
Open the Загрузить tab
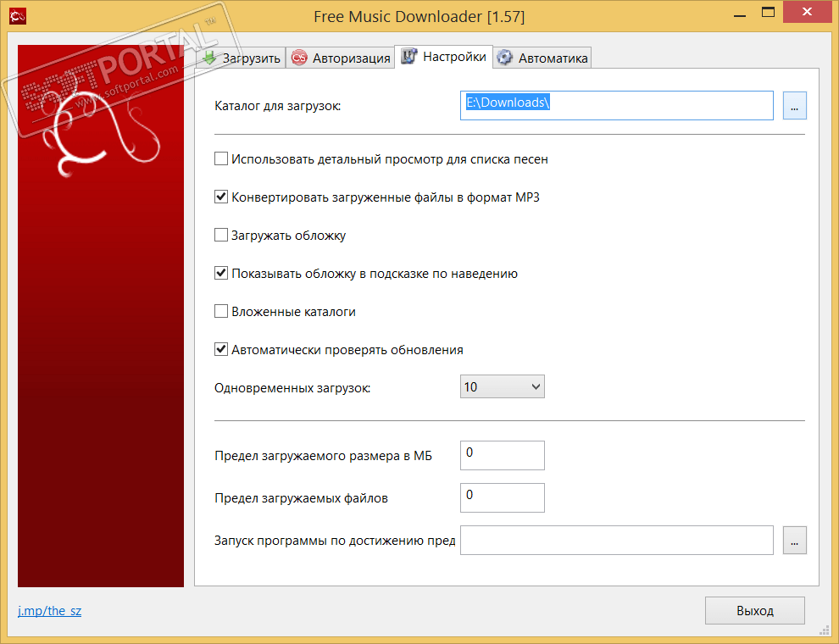tap(242, 58)
